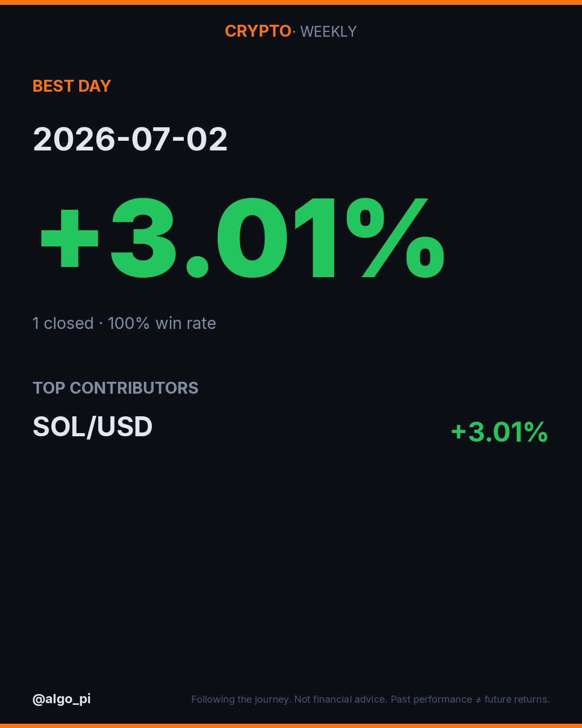Image resolution: width=582 pixels, height=728 pixels.
Task: Select the "1 closed" text
Action: coord(63,323)
